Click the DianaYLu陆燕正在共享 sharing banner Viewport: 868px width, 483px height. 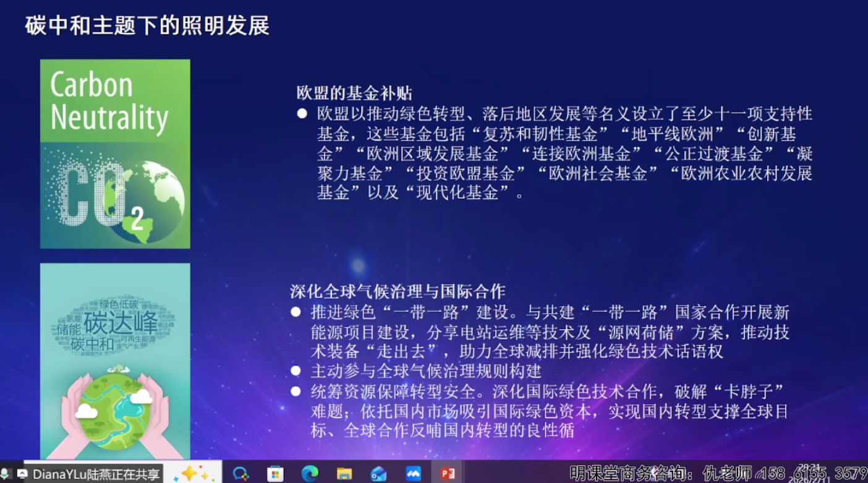click(97, 473)
